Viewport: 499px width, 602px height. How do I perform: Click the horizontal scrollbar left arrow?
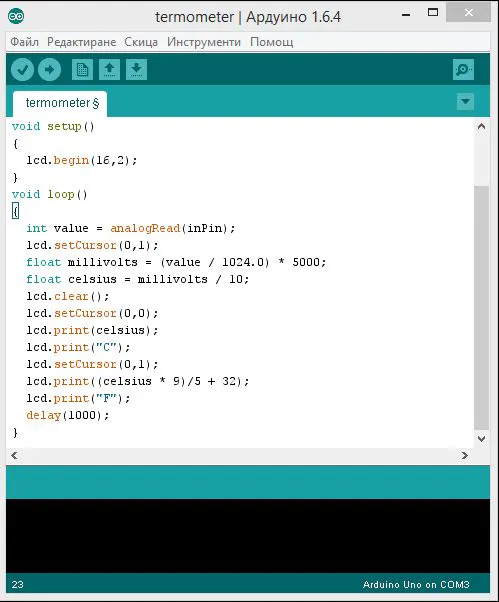pyautogui.click(x=15, y=456)
